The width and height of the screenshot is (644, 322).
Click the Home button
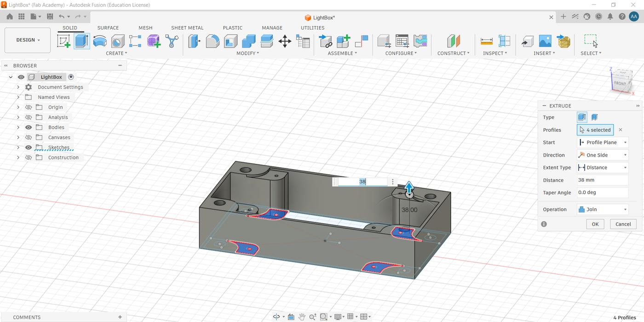pyautogui.click(x=9, y=17)
